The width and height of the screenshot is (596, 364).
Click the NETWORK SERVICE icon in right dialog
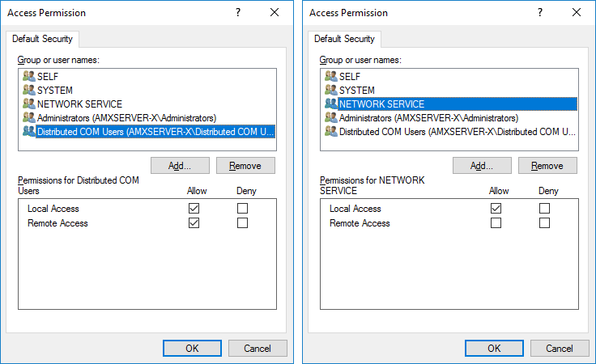tap(331, 104)
